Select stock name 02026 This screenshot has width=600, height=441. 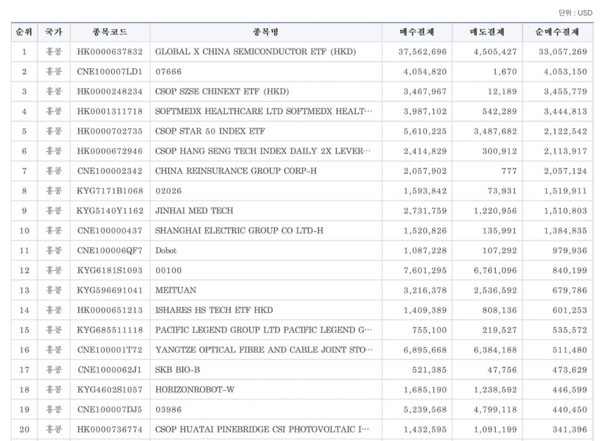(168, 191)
